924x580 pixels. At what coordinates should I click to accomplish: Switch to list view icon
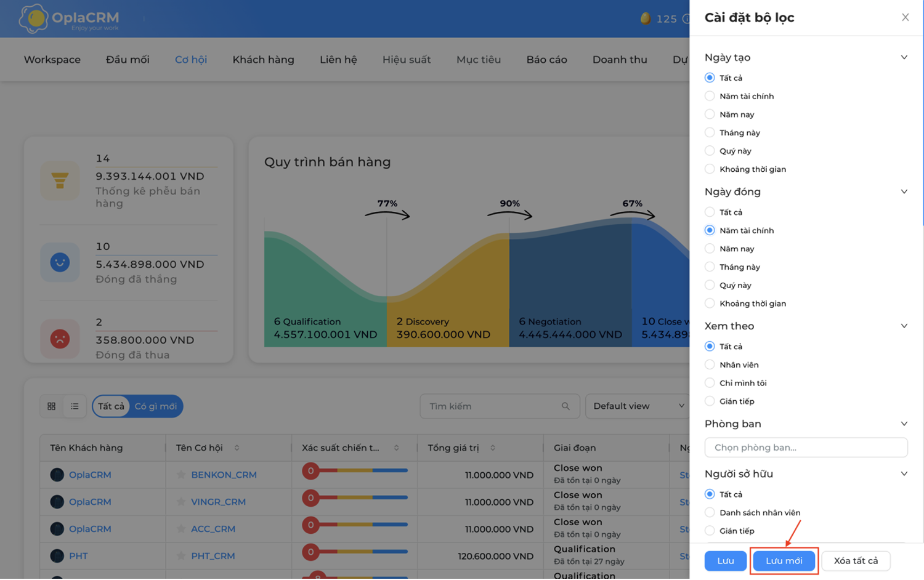point(75,406)
